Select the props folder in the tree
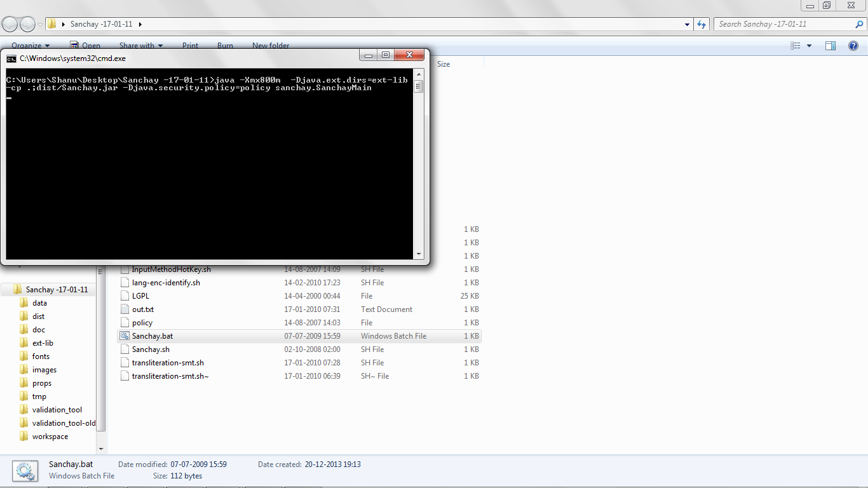Screen dimensions: 868x488 click(x=42, y=383)
